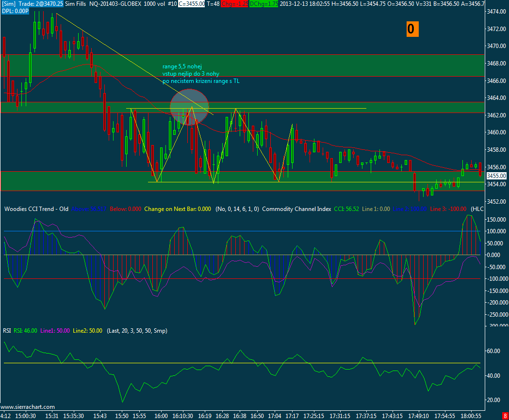This screenshot has height=420, width=509.
Task: Click the 16:00 time axis label
Action: click(x=161, y=416)
